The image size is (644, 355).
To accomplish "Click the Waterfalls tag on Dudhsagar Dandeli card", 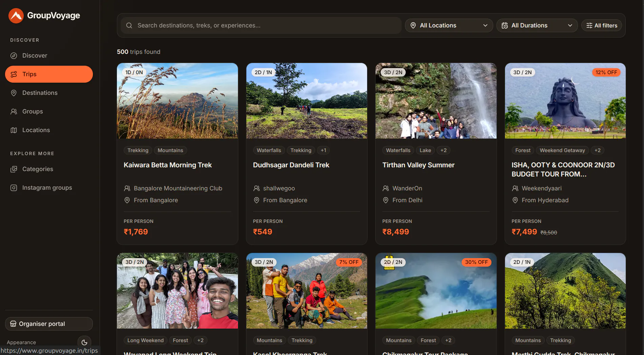I will (x=269, y=150).
